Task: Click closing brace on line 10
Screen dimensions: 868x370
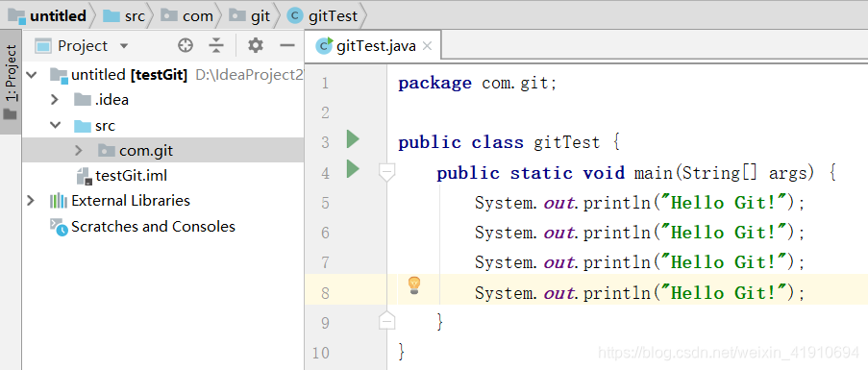Action: [402, 351]
